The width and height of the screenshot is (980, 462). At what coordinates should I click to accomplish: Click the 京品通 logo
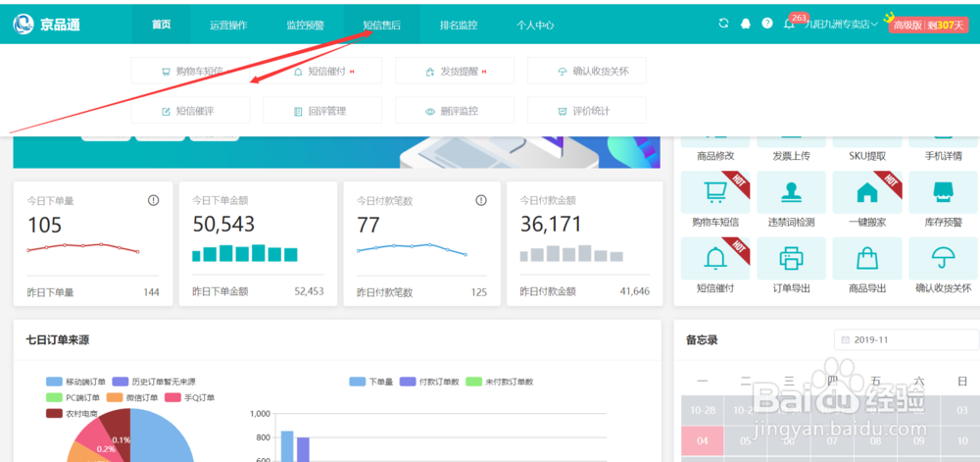pyautogui.click(x=47, y=25)
